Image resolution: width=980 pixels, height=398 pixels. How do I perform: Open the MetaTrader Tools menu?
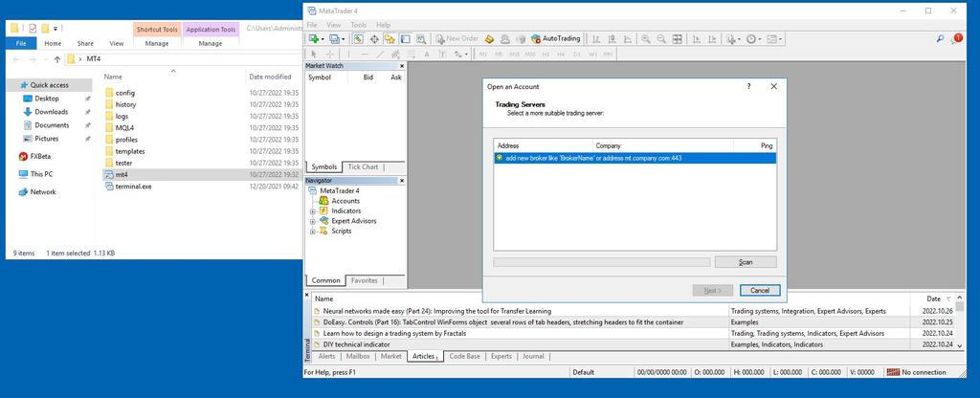[x=359, y=25]
